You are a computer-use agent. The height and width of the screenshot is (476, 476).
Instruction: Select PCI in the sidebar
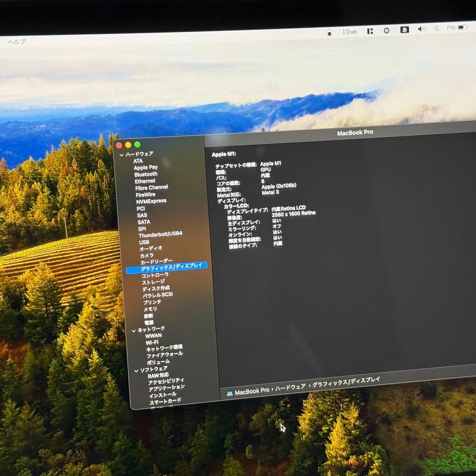click(141, 208)
